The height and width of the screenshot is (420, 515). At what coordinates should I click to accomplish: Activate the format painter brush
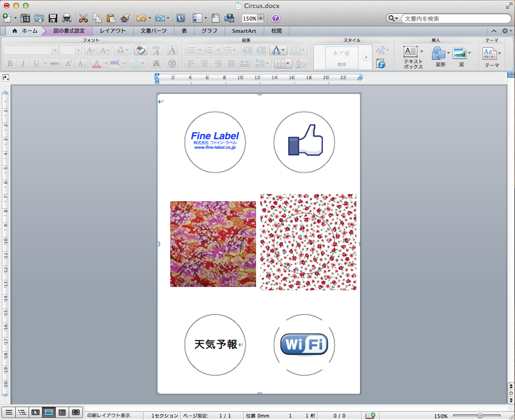(x=125, y=18)
